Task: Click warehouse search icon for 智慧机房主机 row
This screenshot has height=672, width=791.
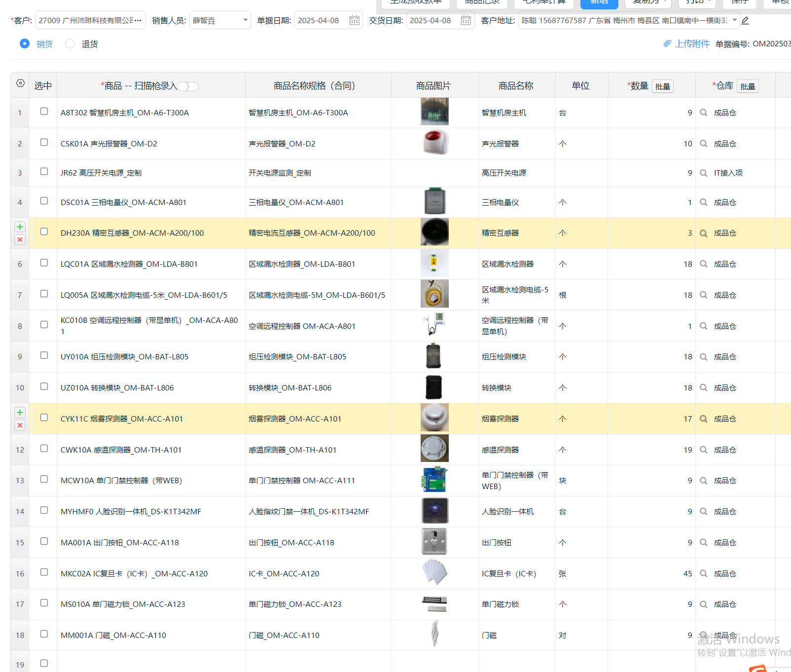Action: click(704, 112)
